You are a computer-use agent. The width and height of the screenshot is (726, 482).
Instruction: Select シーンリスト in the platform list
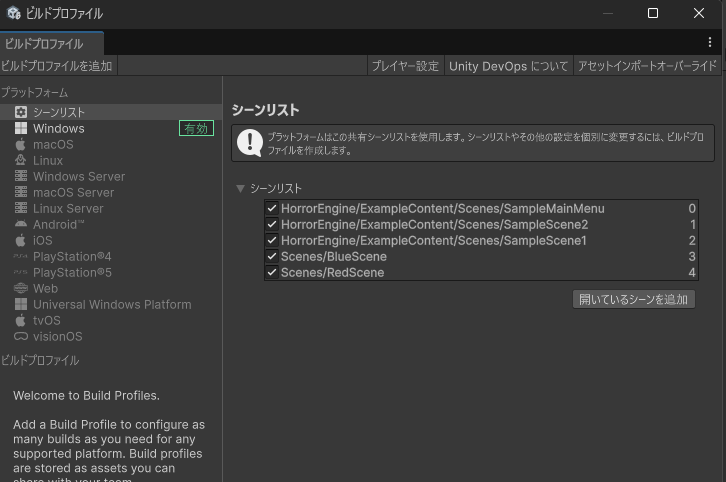(x=59, y=113)
